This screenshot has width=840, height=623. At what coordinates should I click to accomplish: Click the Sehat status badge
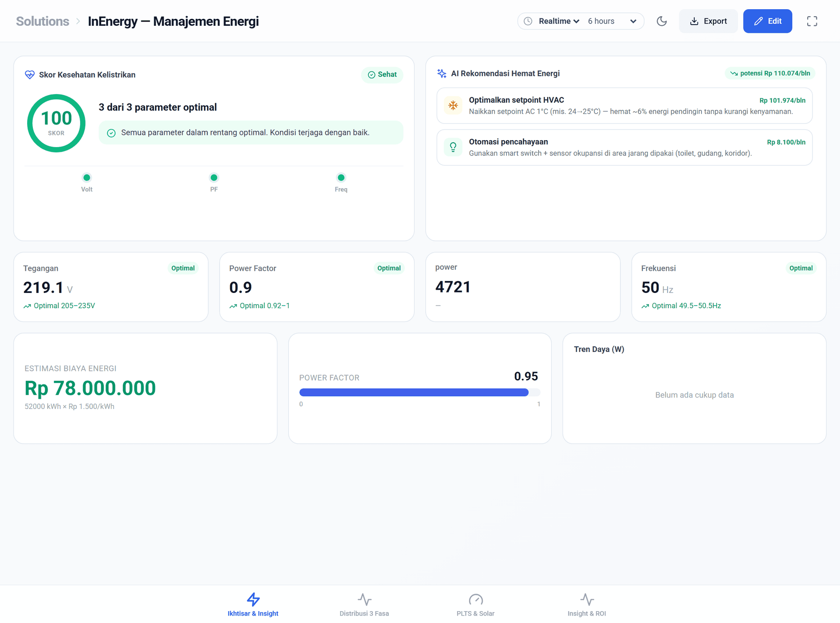382,75
